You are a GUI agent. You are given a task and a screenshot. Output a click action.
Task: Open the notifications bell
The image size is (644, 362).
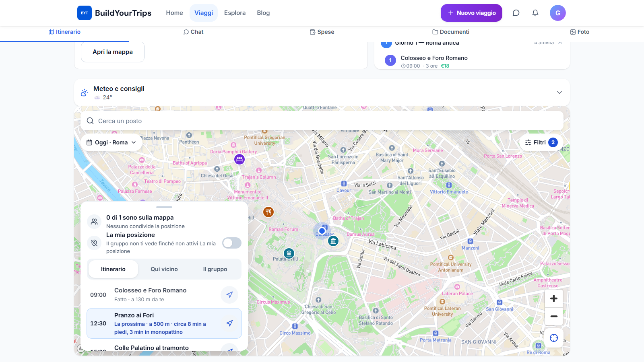click(535, 13)
